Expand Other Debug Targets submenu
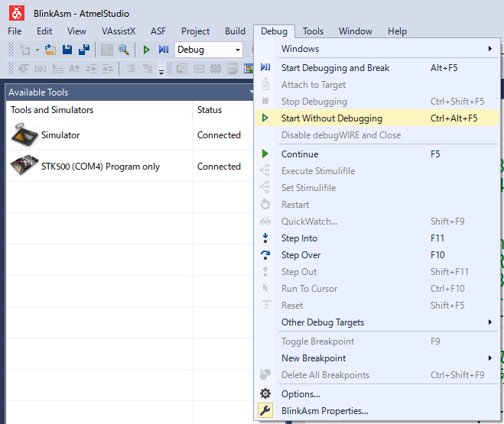 (377, 322)
